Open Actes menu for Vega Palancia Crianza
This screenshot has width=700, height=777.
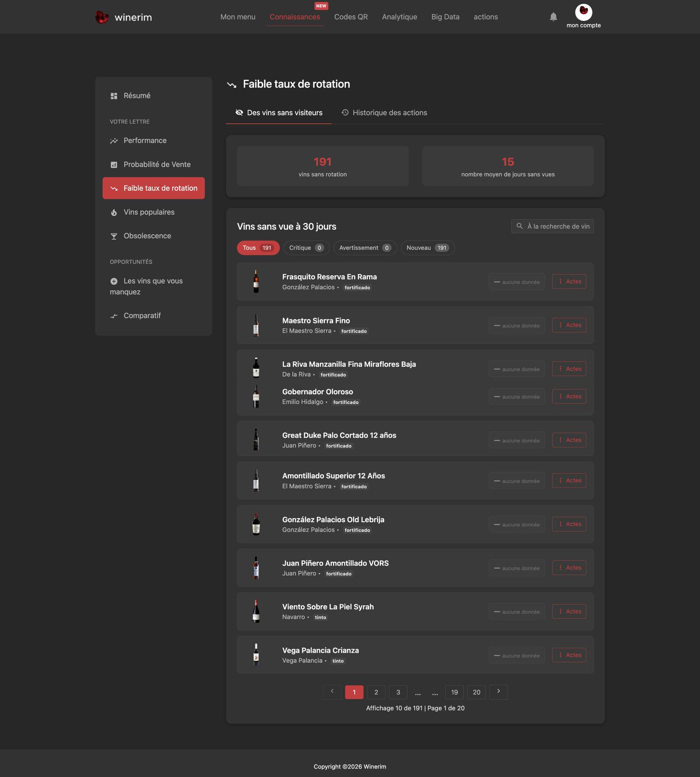click(x=569, y=655)
